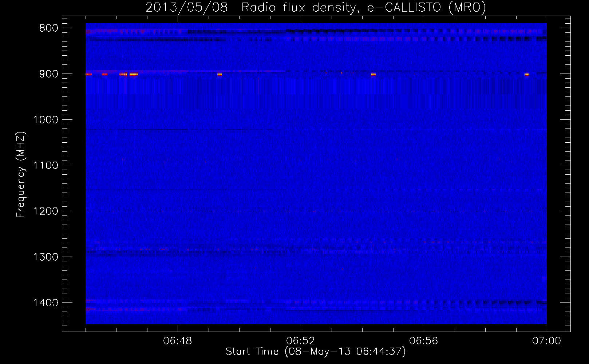589x364 pixels.
Task: Click the bright 900 MHz burst near 06:49
Action: click(220, 74)
